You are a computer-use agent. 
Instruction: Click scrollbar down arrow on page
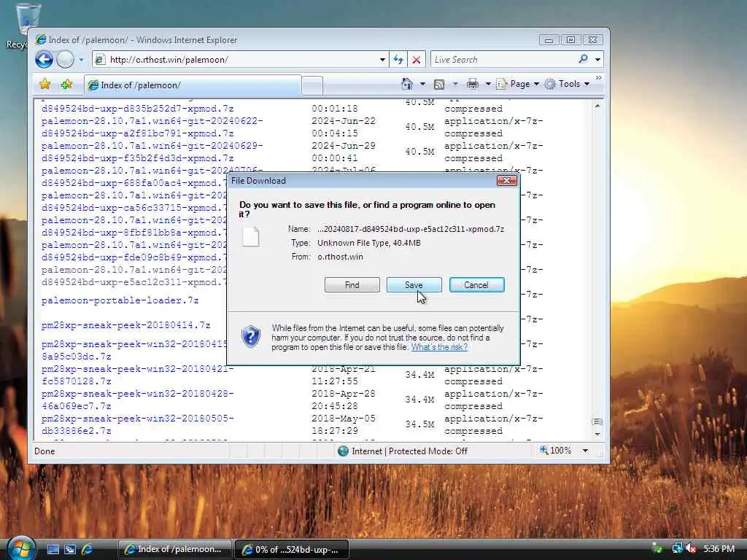[597, 435]
